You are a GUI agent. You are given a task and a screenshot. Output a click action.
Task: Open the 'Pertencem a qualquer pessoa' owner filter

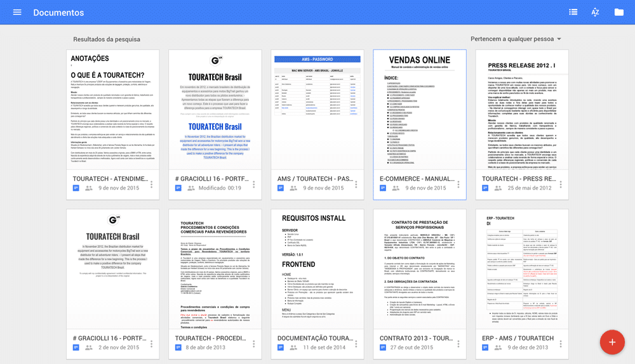pos(516,39)
